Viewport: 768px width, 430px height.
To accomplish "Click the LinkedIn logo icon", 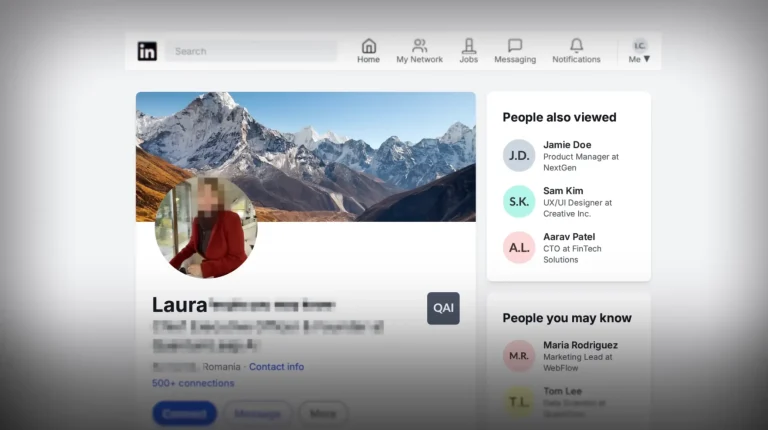I will coord(147,51).
